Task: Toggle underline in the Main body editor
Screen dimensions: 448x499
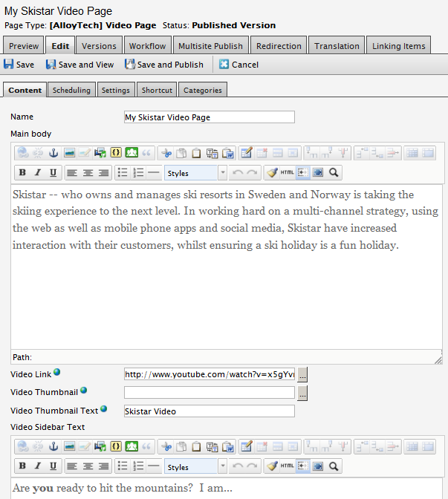Action: (x=53, y=173)
